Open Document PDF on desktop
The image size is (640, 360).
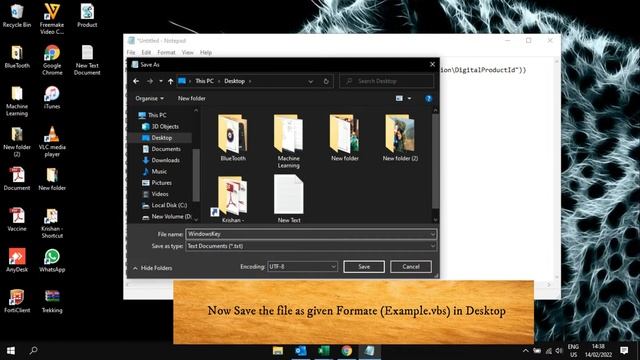click(17, 179)
